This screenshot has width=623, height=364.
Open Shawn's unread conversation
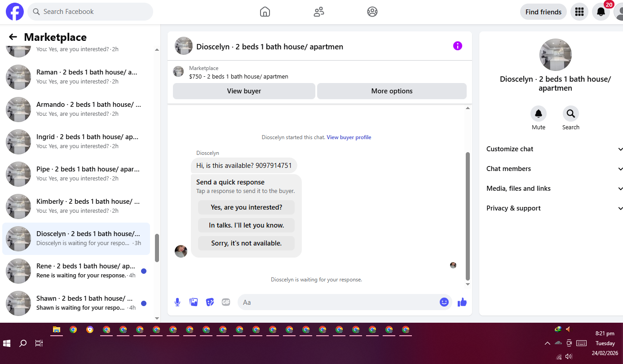(x=76, y=303)
